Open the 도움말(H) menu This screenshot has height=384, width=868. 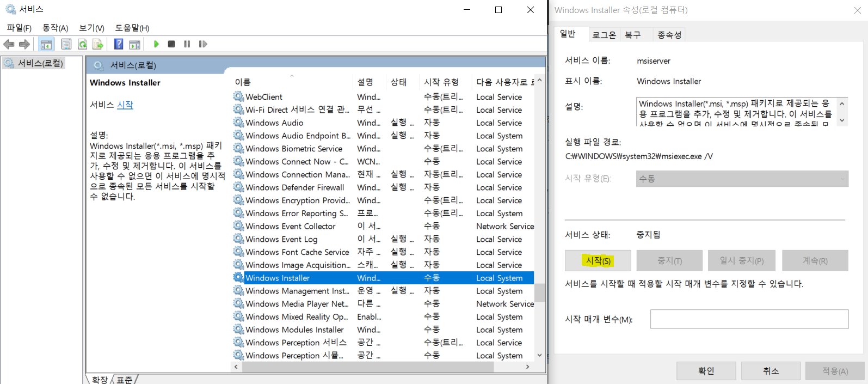(x=132, y=28)
